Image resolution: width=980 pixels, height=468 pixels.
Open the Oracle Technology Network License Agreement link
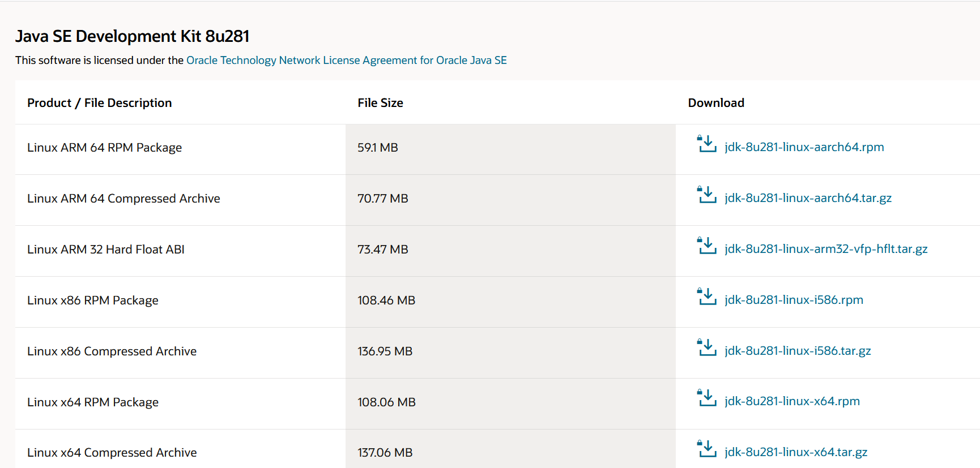tap(347, 61)
